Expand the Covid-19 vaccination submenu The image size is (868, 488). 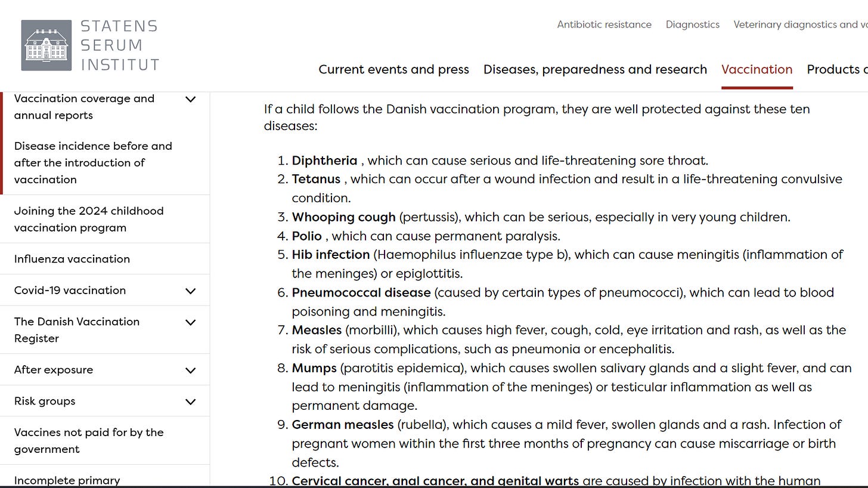(191, 291)
